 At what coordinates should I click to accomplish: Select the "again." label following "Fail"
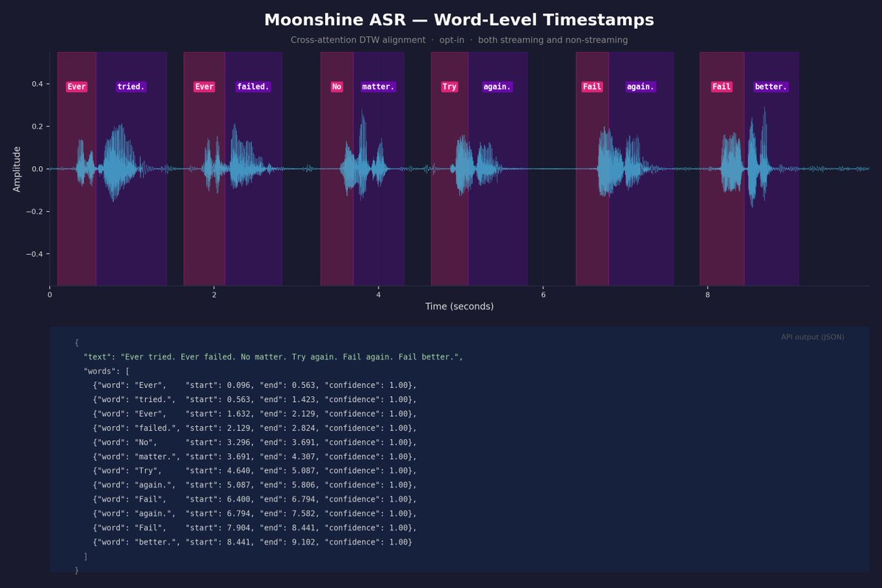click(x=641, y=87)
